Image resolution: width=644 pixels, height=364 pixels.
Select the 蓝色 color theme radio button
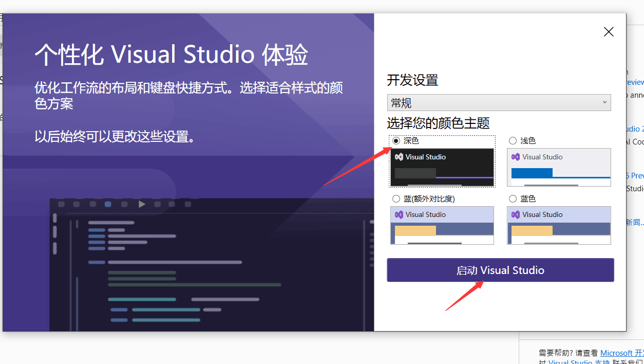pos(513,198)
